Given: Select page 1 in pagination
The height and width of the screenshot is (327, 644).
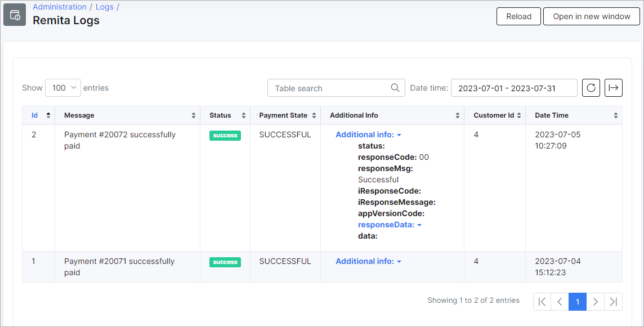Looking at the screenshot, I should point(578,302).
